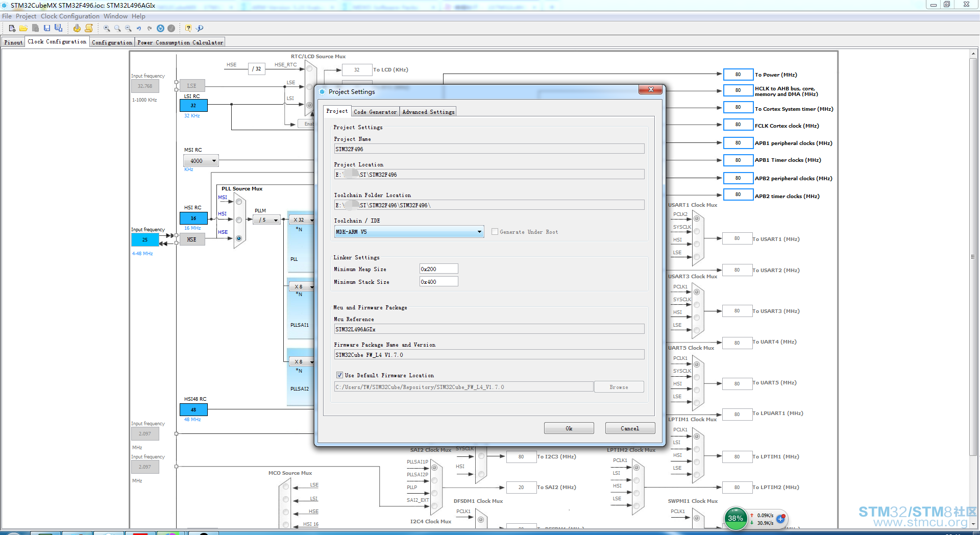Viewport: 980px width, 535px height.
Task: Restore the main window size
Action: click(x=947, y=5)
